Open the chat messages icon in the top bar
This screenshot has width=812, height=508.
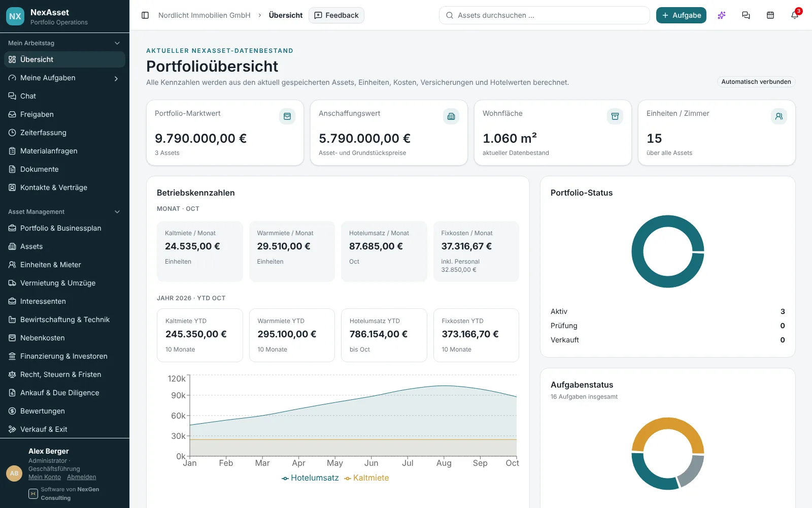(x=746, y=15)
